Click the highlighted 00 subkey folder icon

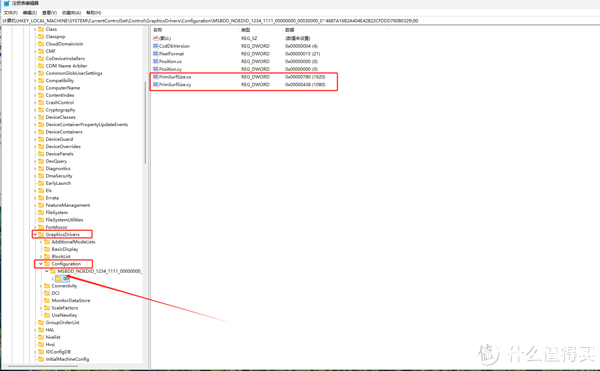coord(59,278)
